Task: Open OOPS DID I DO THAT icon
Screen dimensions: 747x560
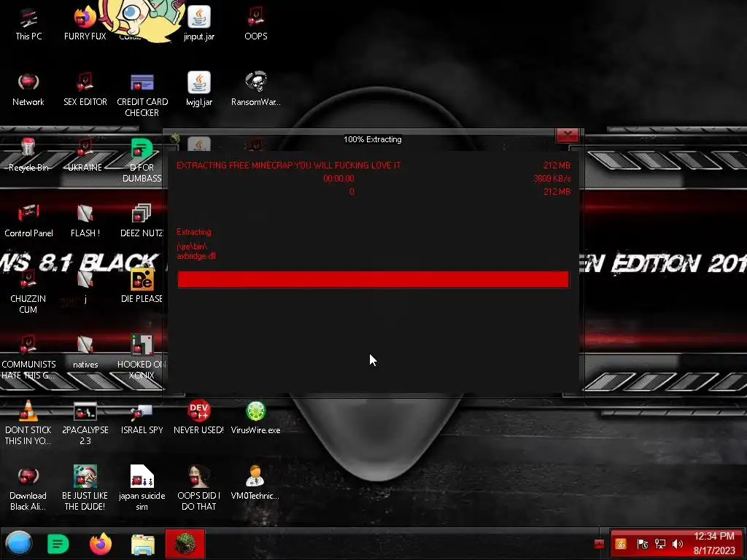Action: pyautogui.click(x=198, y=488)
